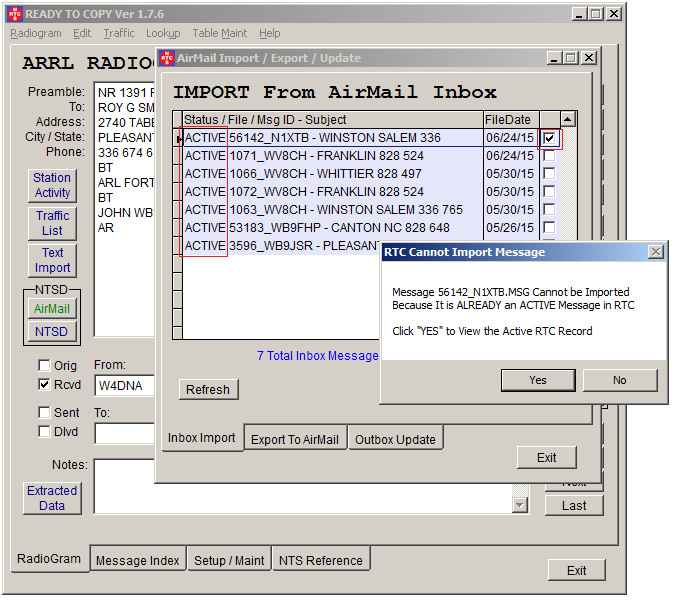Click the RTC icon in AirMail Import window title
The image size is (677, 602).
[x=167, y=58]
